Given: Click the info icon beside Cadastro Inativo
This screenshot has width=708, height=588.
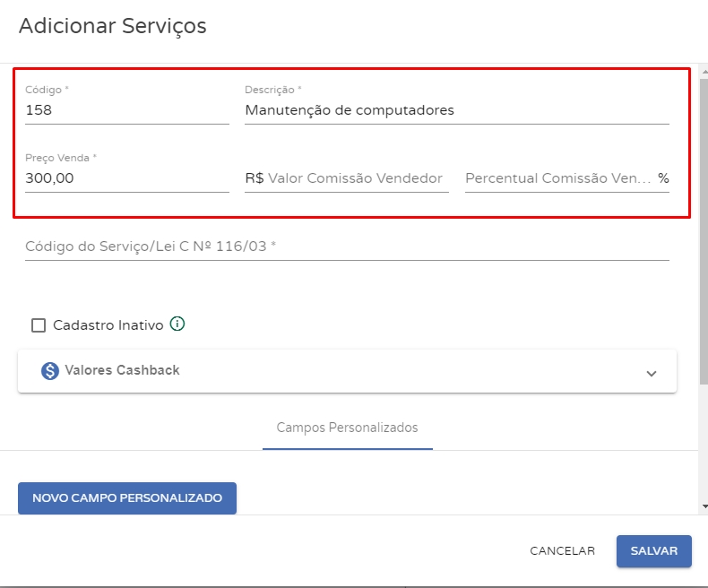Looking at the screenshot, I should coord(177,324).
